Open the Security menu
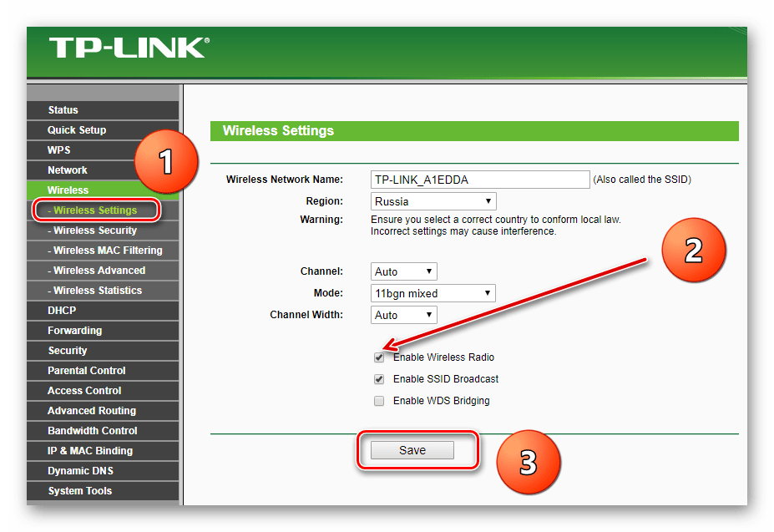774x532 pixels. coord(103,351)
